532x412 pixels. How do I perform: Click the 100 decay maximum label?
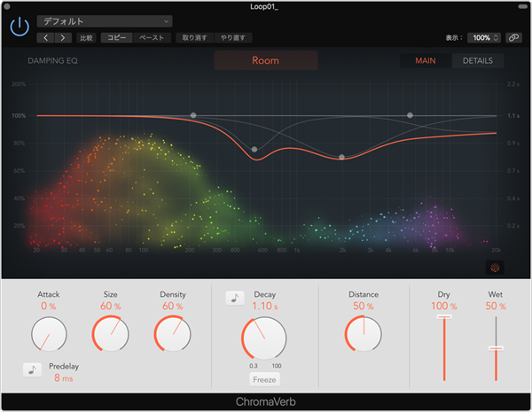click(277, 366)
